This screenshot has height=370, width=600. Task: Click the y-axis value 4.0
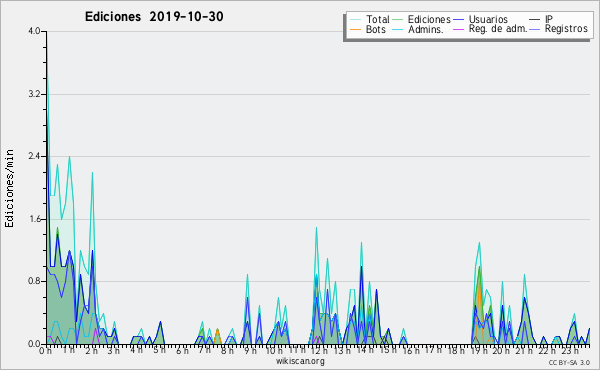[x=34, y=31]
